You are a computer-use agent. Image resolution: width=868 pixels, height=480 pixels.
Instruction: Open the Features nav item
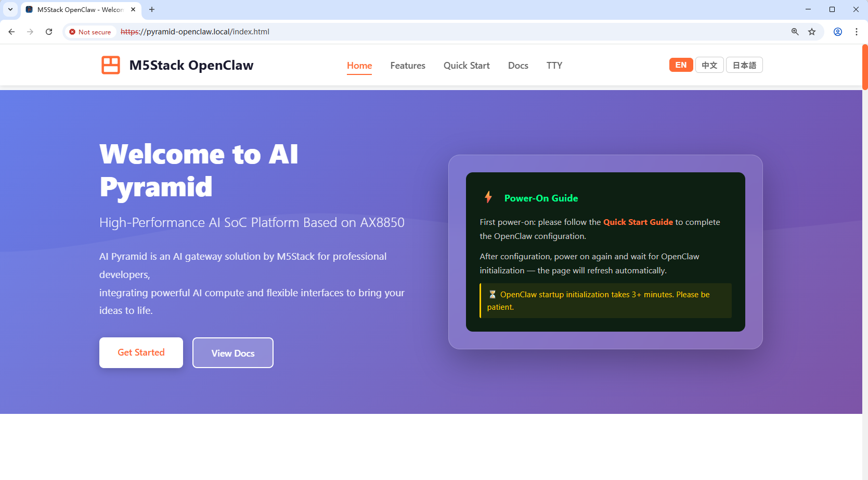pos(408,66)
